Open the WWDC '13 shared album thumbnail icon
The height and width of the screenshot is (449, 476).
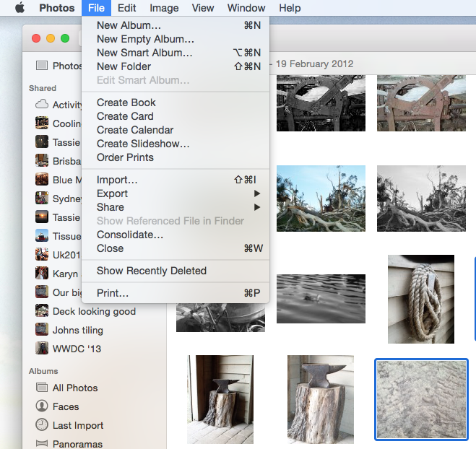[42, 349]
